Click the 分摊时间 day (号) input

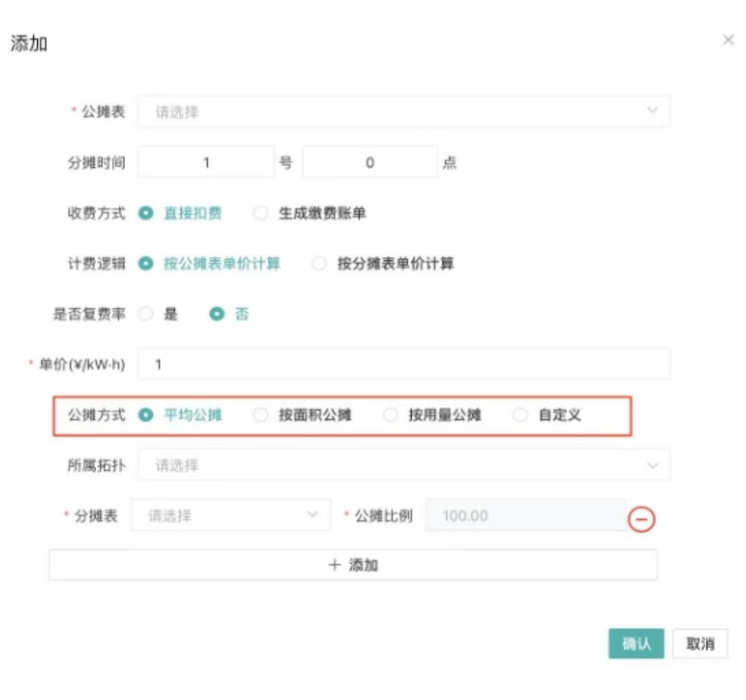click(x=206, y=163)
